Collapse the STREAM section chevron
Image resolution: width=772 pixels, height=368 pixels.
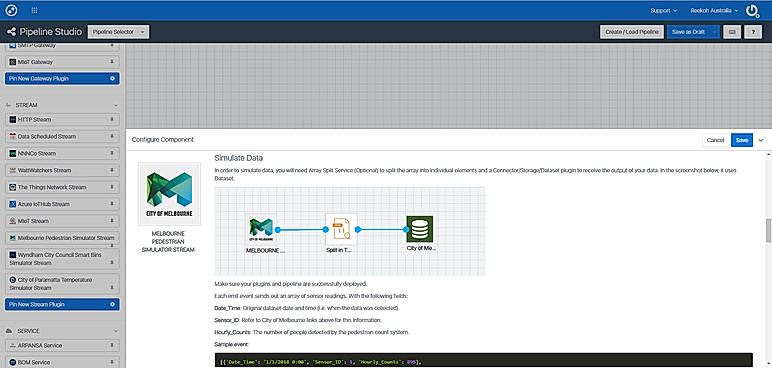click(116, 105)
